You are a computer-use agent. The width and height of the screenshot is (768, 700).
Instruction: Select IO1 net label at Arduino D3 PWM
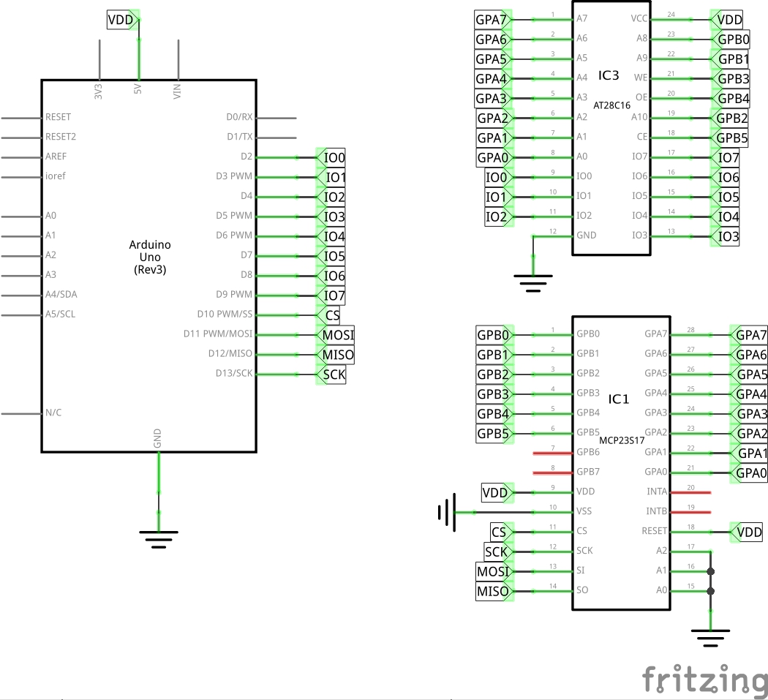[331, 177]
